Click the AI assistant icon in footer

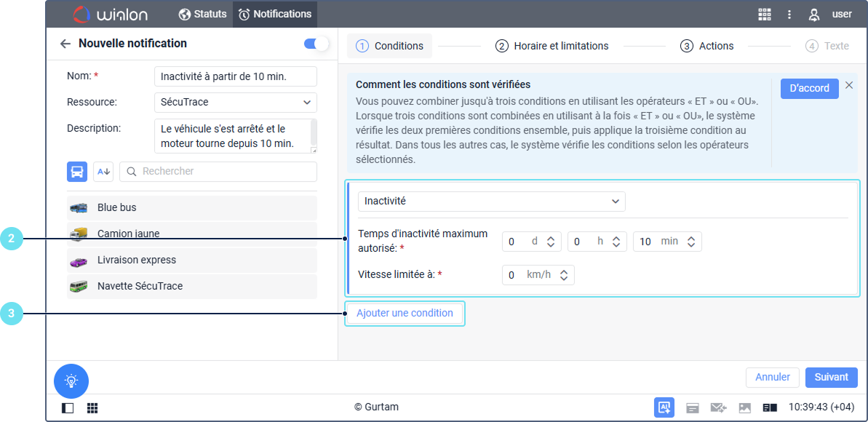click(x=664, y=407)
